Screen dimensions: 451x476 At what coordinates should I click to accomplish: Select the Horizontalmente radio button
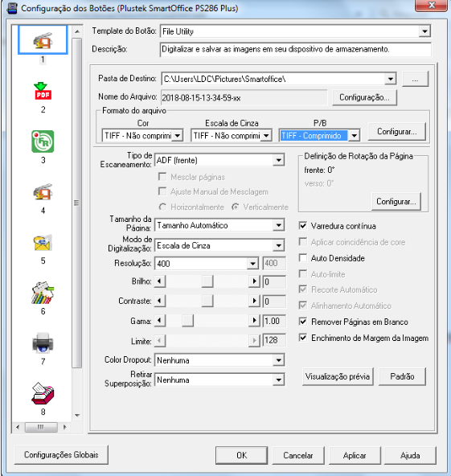coord(162,207)
